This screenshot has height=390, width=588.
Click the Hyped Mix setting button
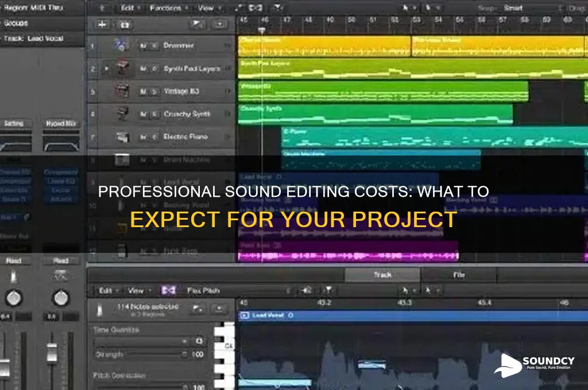[x=61, y=123]
